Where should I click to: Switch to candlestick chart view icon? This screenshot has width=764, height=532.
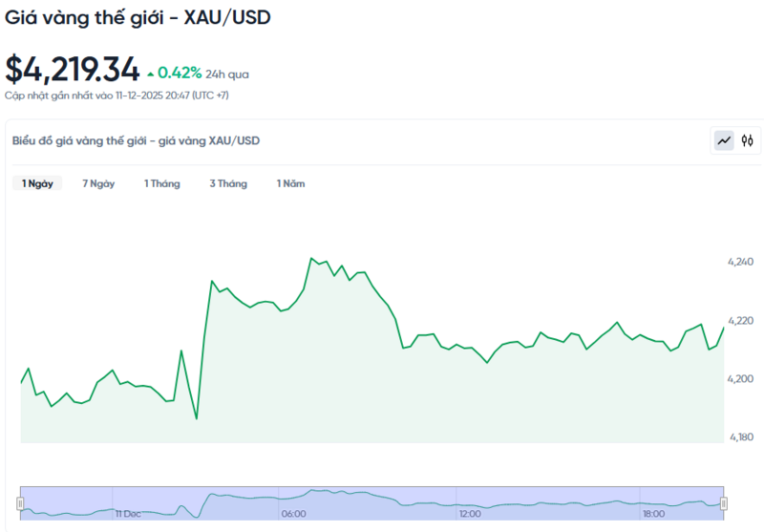748,140
